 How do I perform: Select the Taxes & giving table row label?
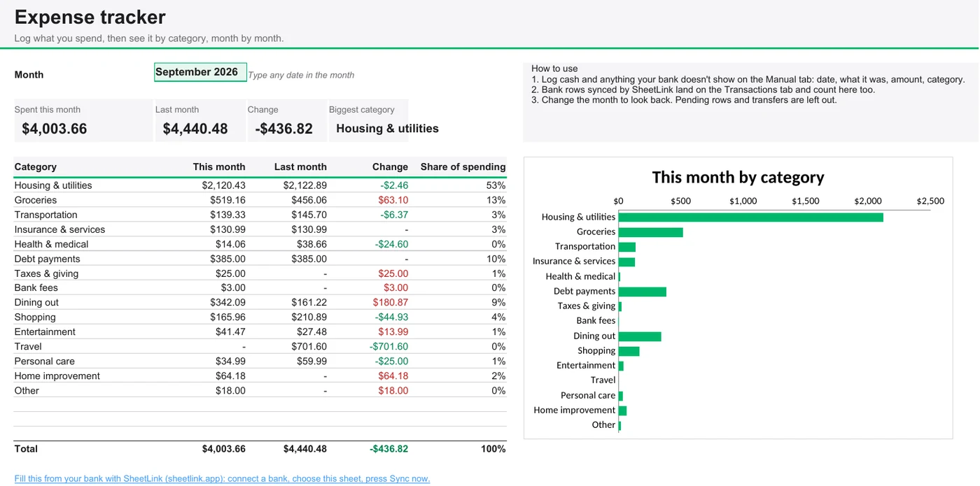pyautogui.click(x=46, y=273)
